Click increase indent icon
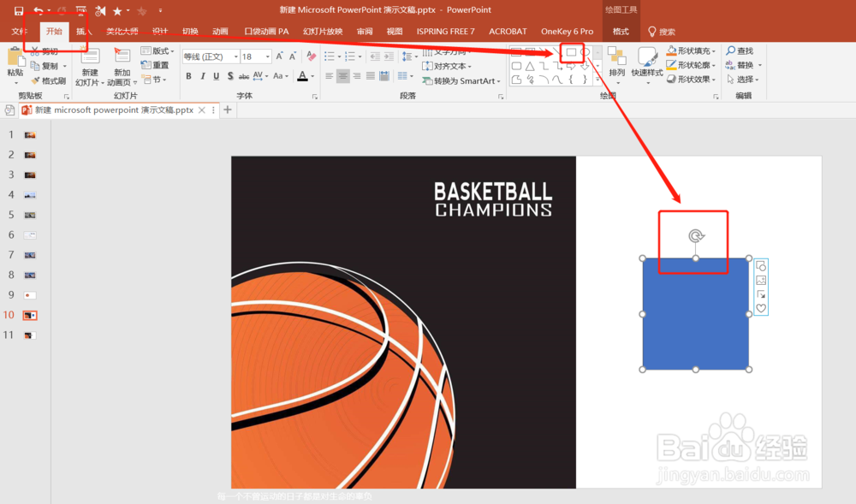Viewport: 856px width, 504px height. point(389,56)
